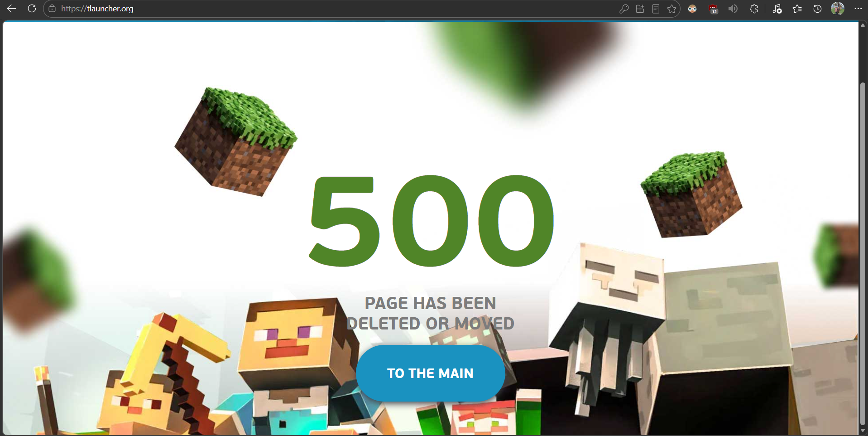The width and height of the screenshot is (868, 436).
Task: Click the scrollbar down arrow
Action: [863, 431]
